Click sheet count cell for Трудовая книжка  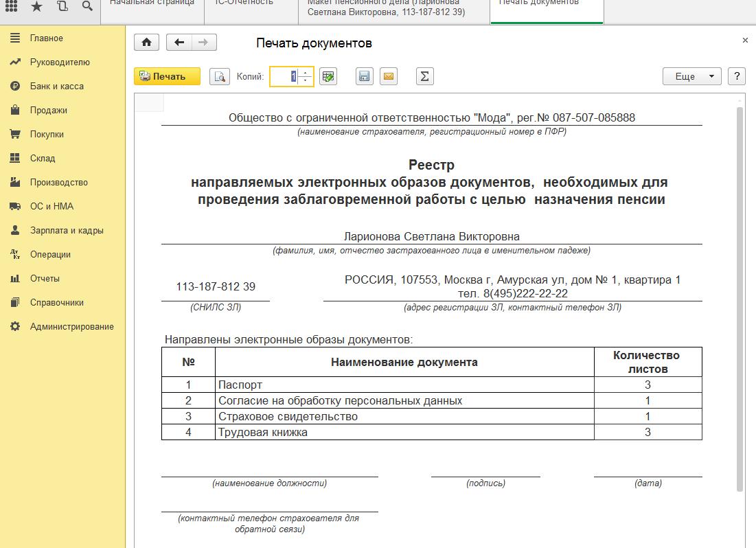tap(648, 432)
